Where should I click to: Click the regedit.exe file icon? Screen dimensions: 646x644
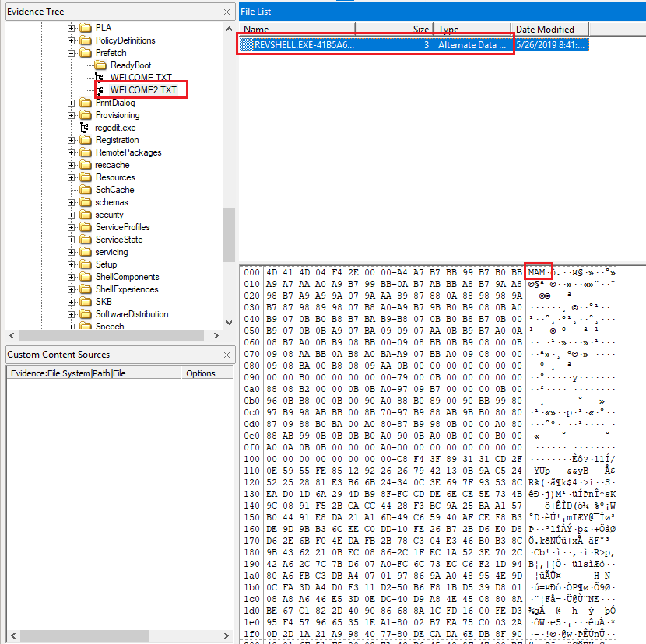click(x=85, y=128)
